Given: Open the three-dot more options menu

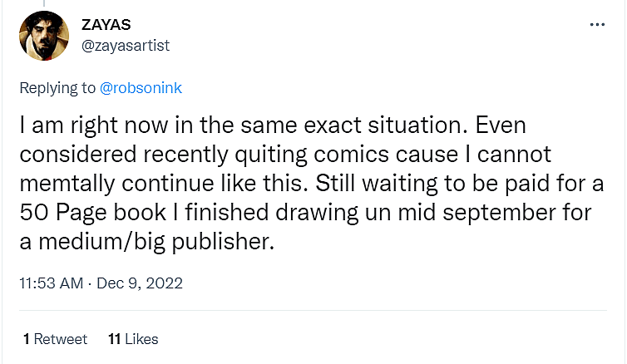Looking at the screenshot, I should (x=597, y=25).
